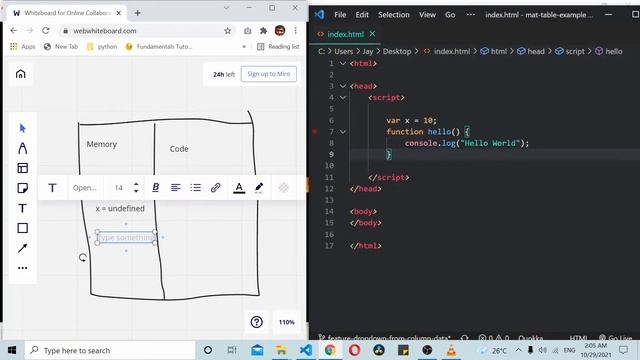Open a new Chrome tab with plus
The width and height of the screenshot is (640, 360).
pos(138,13)
